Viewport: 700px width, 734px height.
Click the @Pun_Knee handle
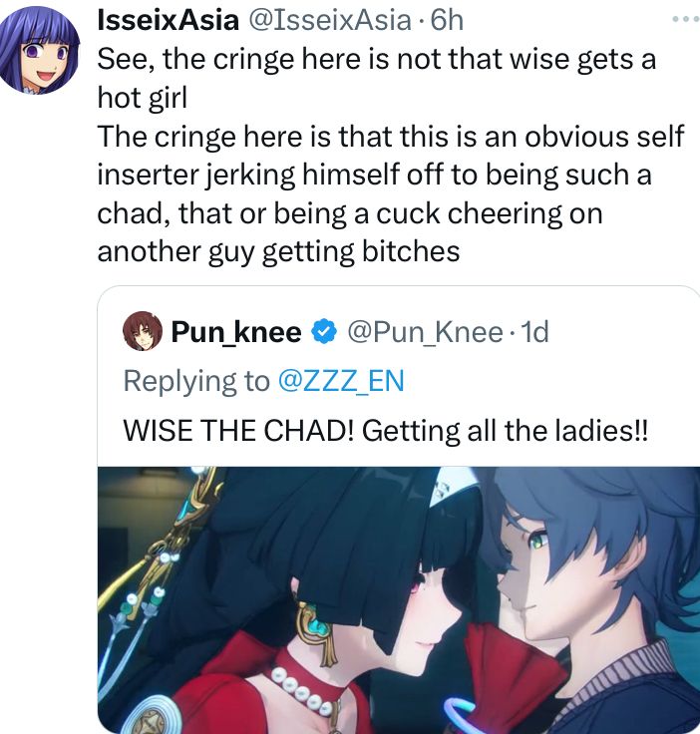click(425, 332)
